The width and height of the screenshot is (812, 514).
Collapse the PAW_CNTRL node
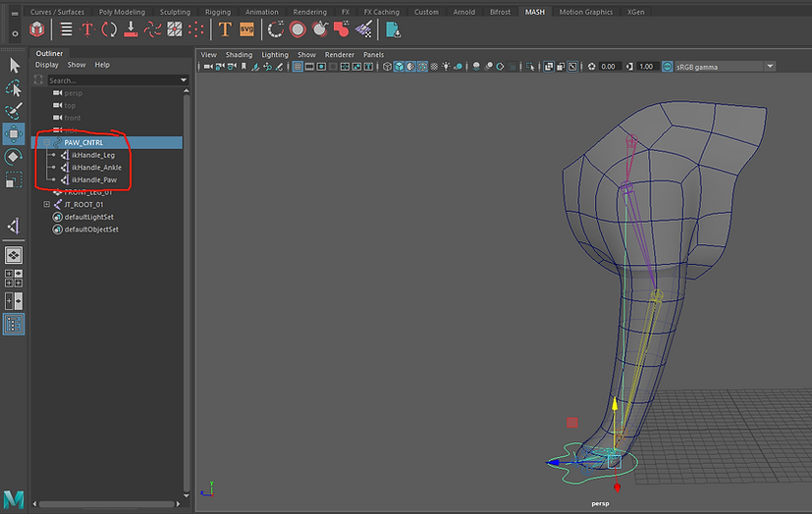tap(46, 142)
